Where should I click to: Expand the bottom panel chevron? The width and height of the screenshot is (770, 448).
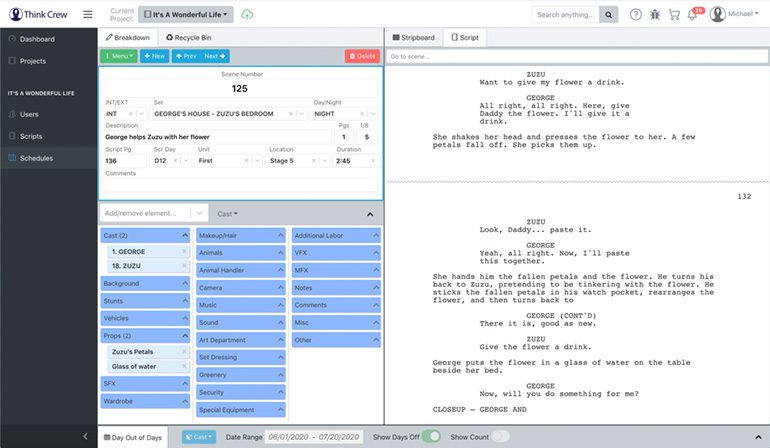point(758,437)
